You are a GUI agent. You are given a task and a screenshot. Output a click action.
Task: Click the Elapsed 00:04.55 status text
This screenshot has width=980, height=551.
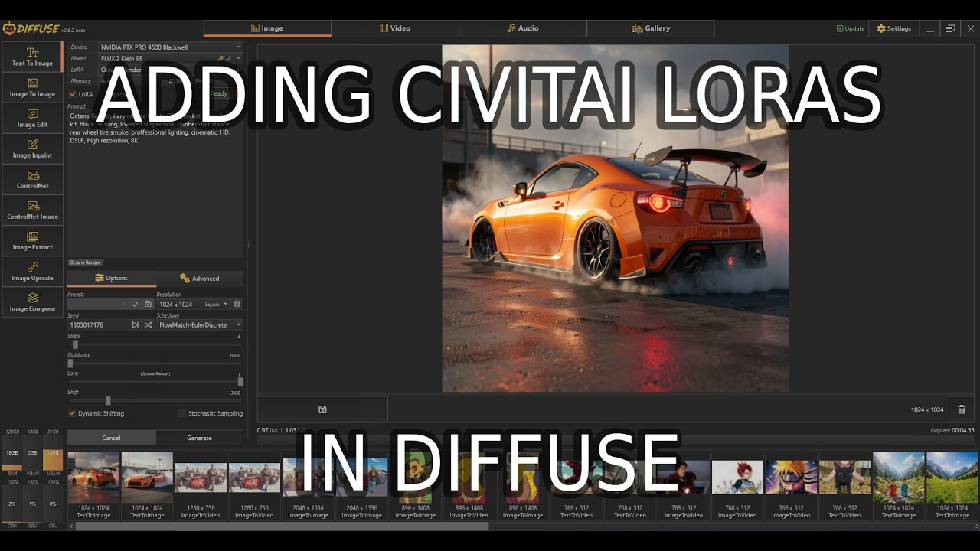pyautogui.click(x=952, y=430)
